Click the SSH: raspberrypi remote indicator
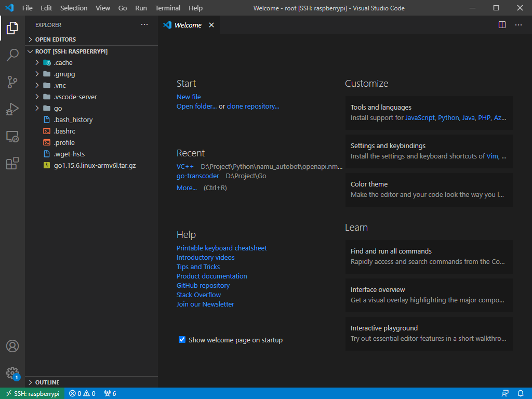 (x=32, y=393)
